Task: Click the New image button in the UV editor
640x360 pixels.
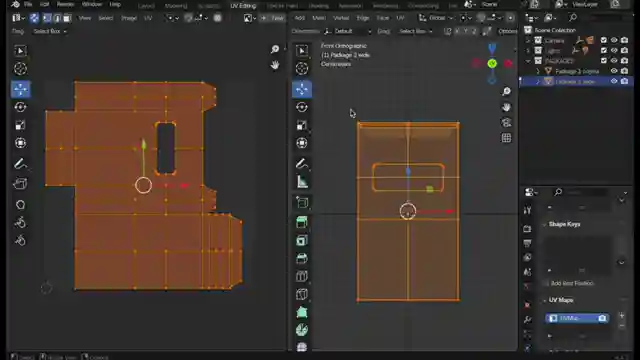Action: (272, 18)
